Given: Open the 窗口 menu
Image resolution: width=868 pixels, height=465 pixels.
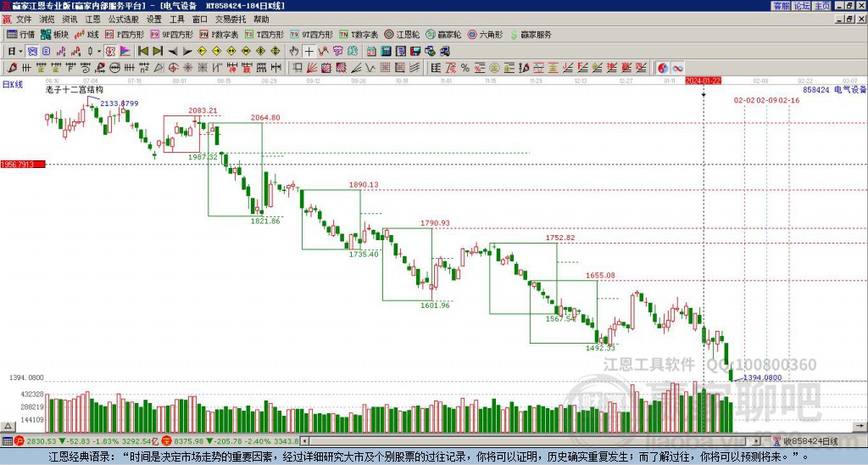Looking at the screenshot, I should 200,20.
